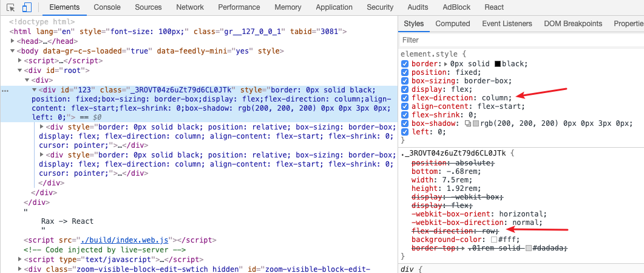Collapse the plain div under root
Screen dimensions: 644x273
pyautogui.click(x=27, y=80)
